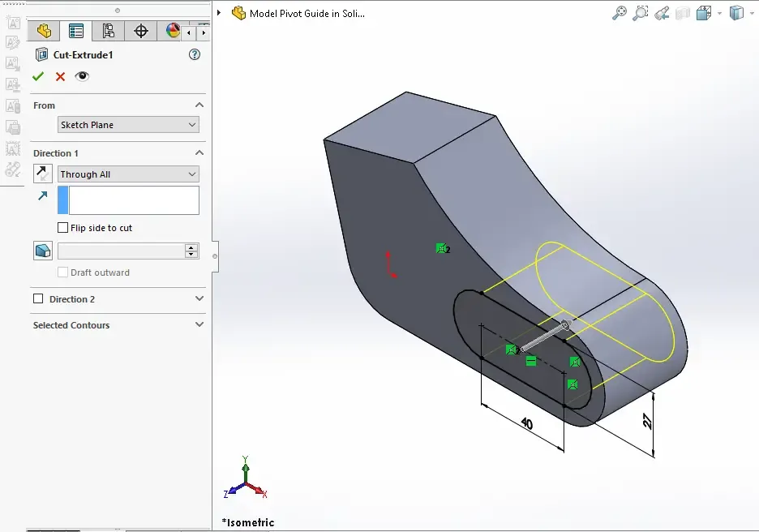The height and width of the screenshot is (532, 759).
Task: Open the View Orientation dropdown arrow
Action: point(719,14)
